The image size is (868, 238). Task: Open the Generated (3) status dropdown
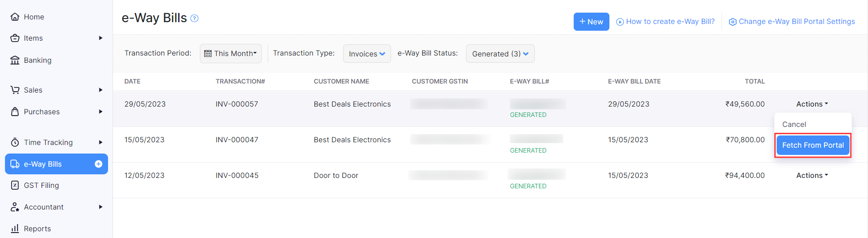click(500, 54)
